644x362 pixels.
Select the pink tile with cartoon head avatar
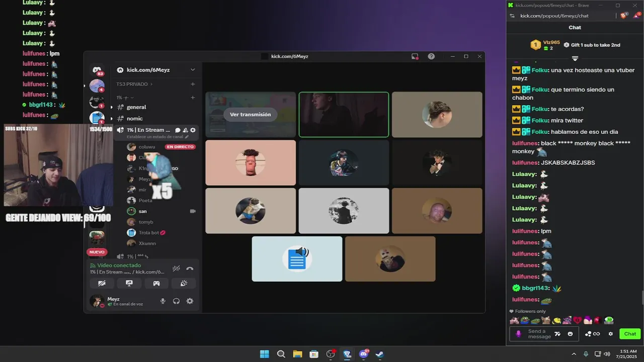point(251,162)
